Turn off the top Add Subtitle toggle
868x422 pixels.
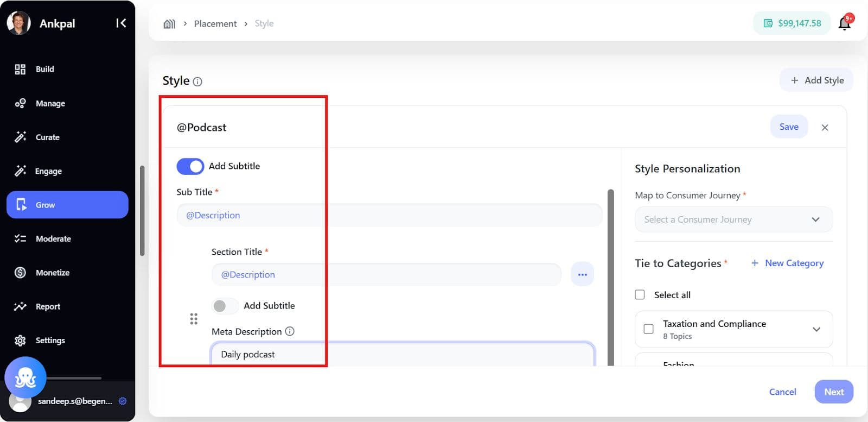(x=190, y=166)
